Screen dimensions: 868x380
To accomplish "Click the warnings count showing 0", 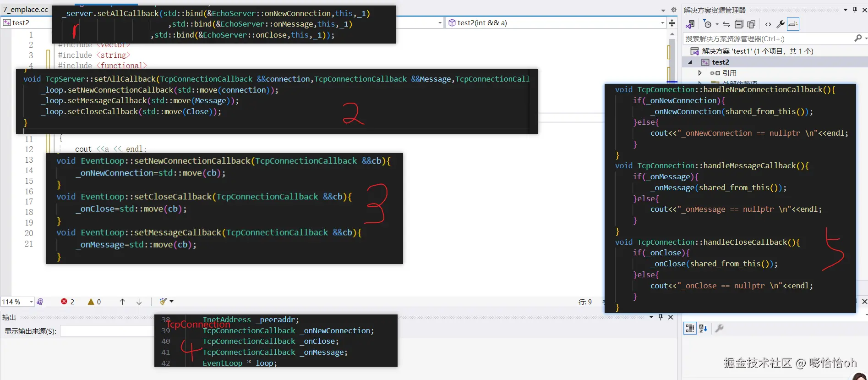I will (94, 302).
